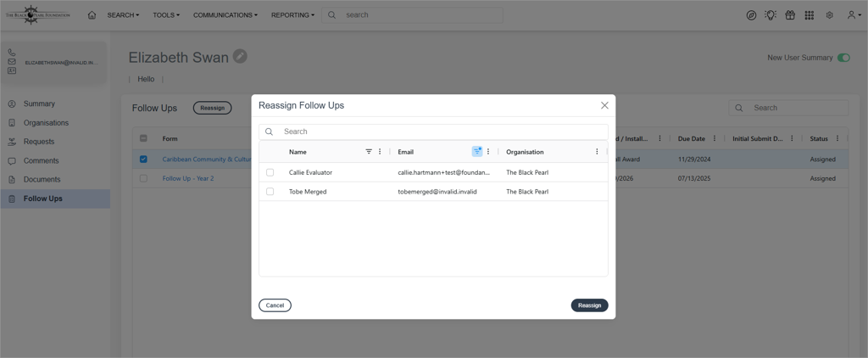Open the Follow Up - Year 2 link

pyautogui.click(x=188, y=178)
